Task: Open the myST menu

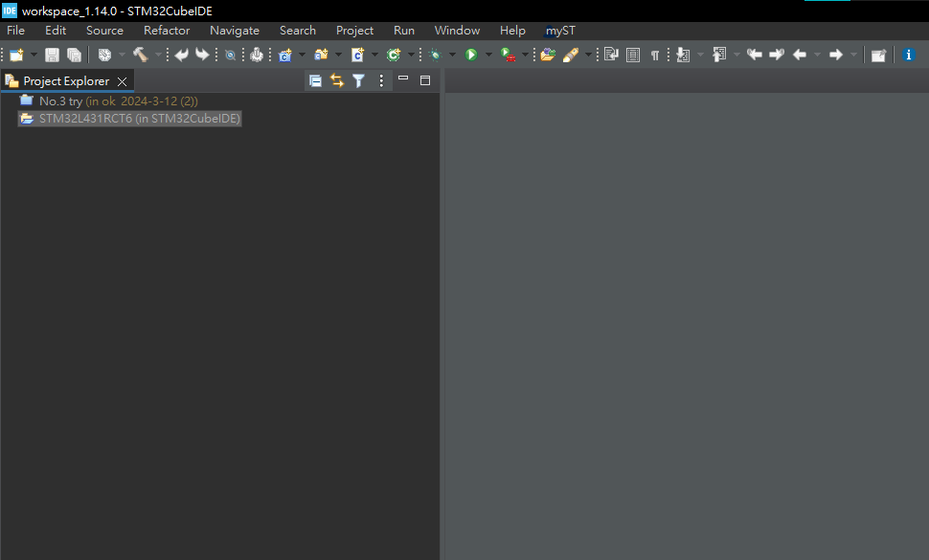Action: (x=560, y=31)
